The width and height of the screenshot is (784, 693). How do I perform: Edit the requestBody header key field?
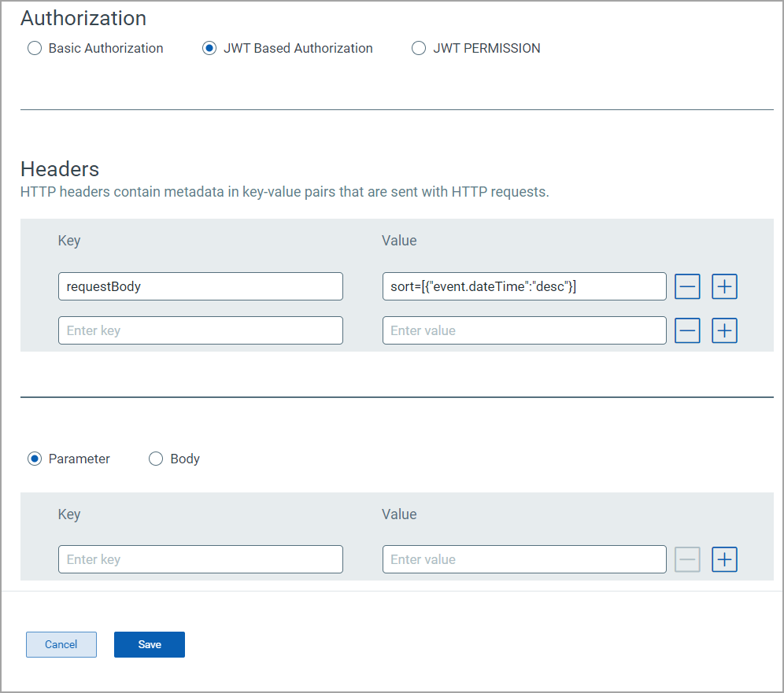[x=201, y=286]
